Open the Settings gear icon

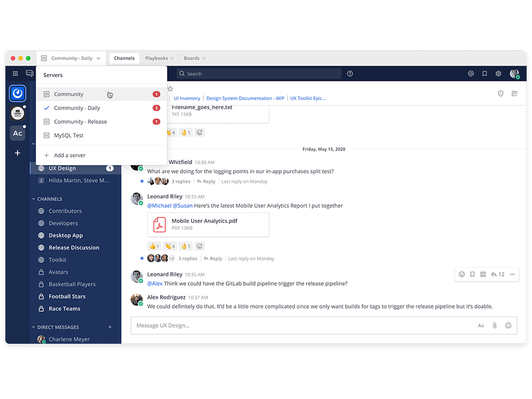click(x=498, y=74)
